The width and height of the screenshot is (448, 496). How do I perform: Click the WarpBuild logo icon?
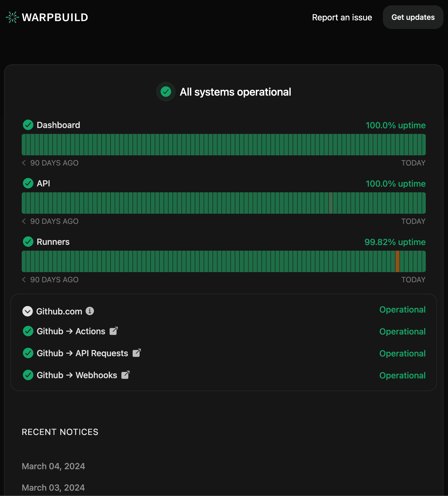tap(12, 17)
